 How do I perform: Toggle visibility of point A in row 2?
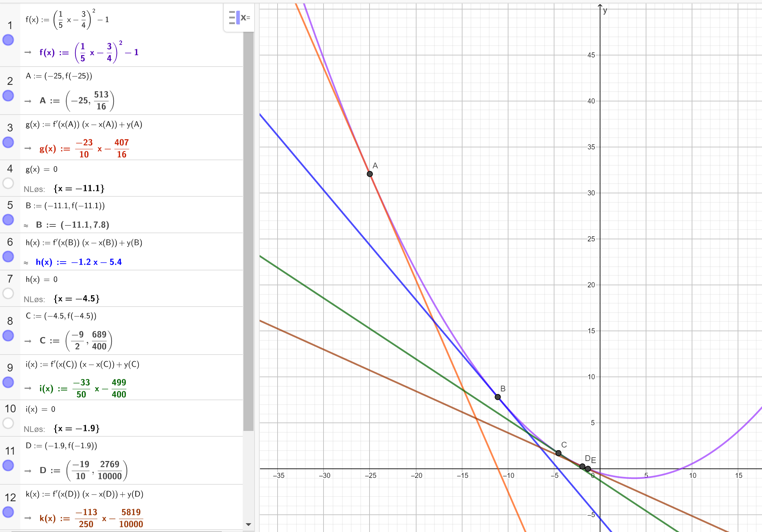(x=8, y=96)
